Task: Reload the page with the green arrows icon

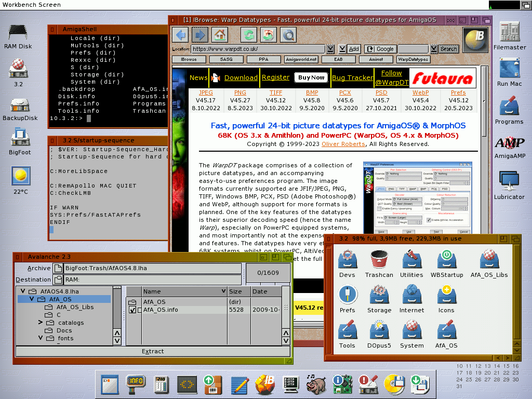Action: [249, 35]
